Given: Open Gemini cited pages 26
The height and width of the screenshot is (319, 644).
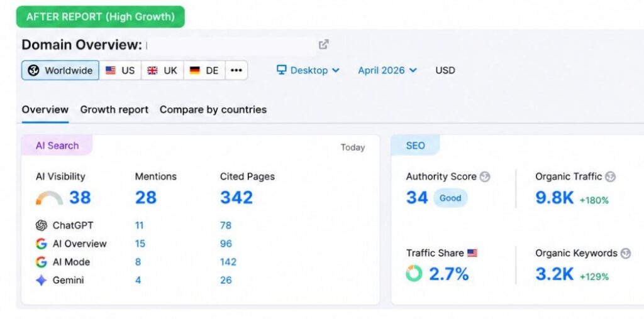Looking at the screenshot, I should tap(226, 281).
